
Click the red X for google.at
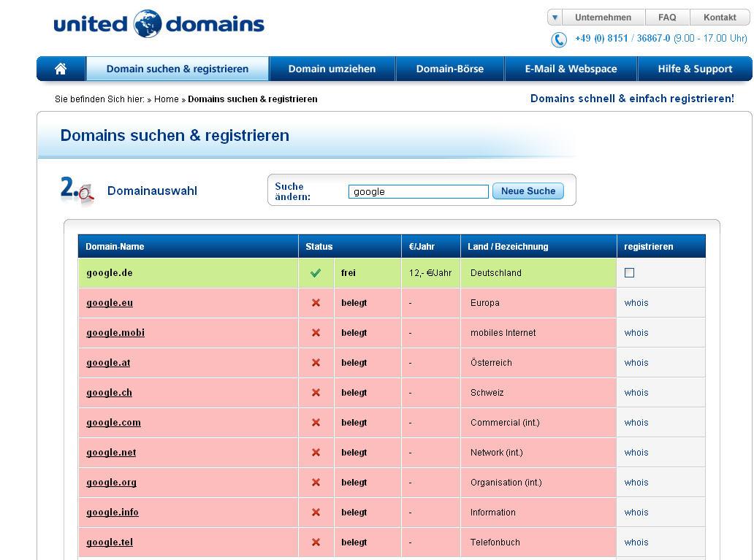[x=316, y=362]
